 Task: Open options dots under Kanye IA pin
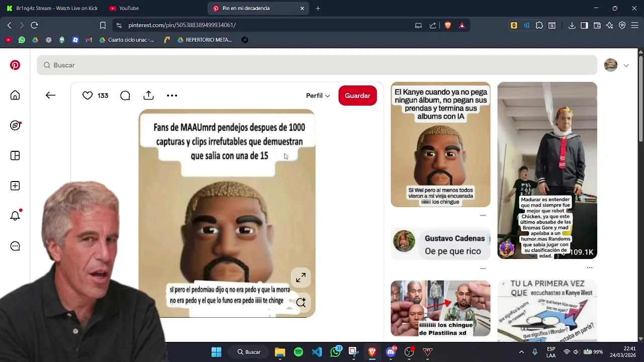click(x=483, y=215)
